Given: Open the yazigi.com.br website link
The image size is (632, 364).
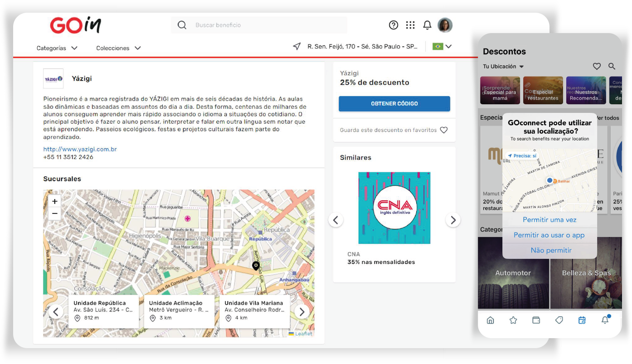Looking at the screenshot, I should pyautogui.click(x=80, y=149).
